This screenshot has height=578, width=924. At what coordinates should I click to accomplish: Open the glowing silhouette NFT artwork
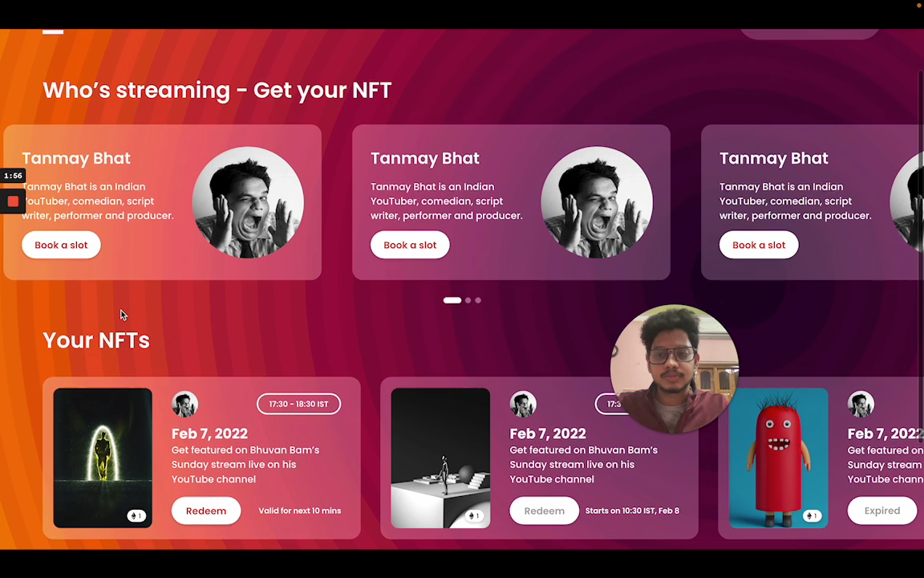click(x=103, y=458)
